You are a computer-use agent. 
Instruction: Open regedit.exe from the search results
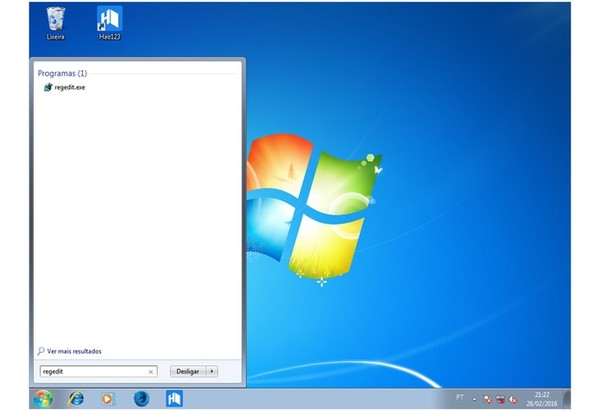[65, 87]
